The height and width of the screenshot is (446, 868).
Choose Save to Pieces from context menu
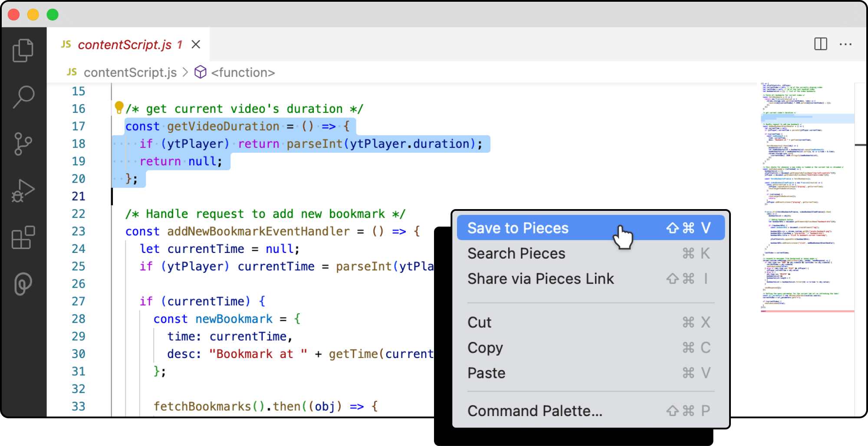(591, 228)
